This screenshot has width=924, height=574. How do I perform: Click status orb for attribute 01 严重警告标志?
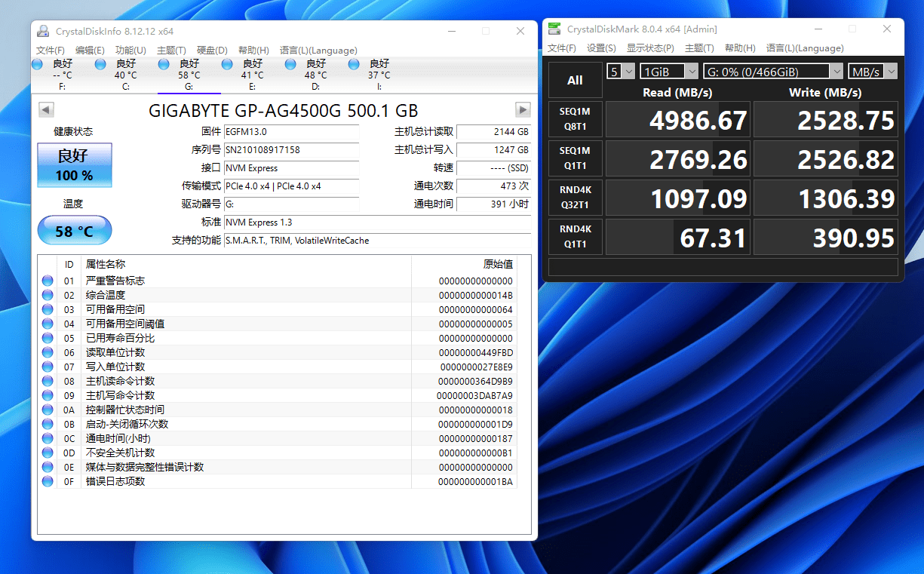[48, 281]
